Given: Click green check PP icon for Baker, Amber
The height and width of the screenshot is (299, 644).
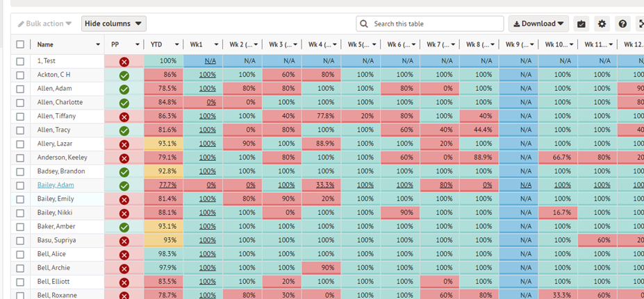Looking at the screenshot, I should click(x=124, y=227).
